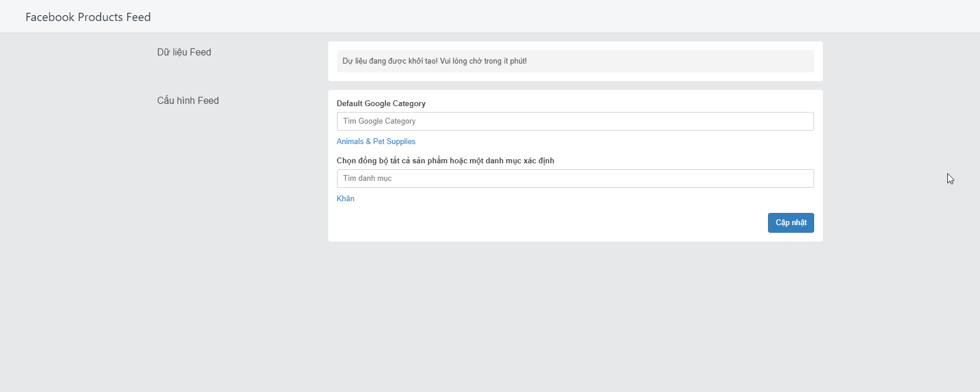Focus the Tìm danh mục search field
Image resolution: width=980 pixels, height=392 pixels.
(x=575, y=178)
